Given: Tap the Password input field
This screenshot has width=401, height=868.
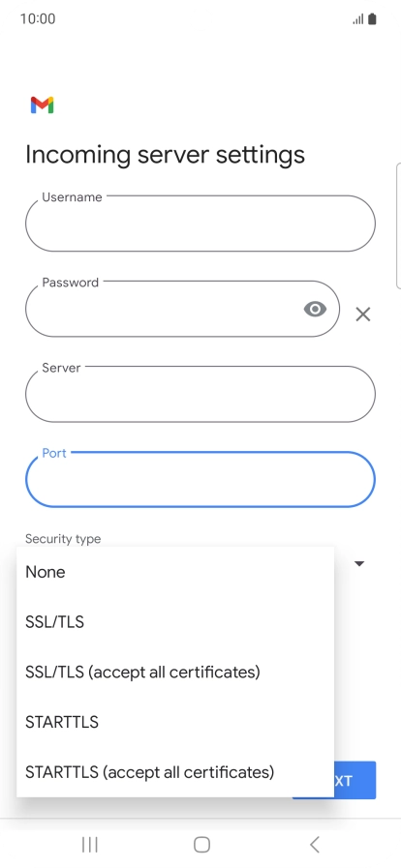Looking at the screenshot, I should (183, 309).
